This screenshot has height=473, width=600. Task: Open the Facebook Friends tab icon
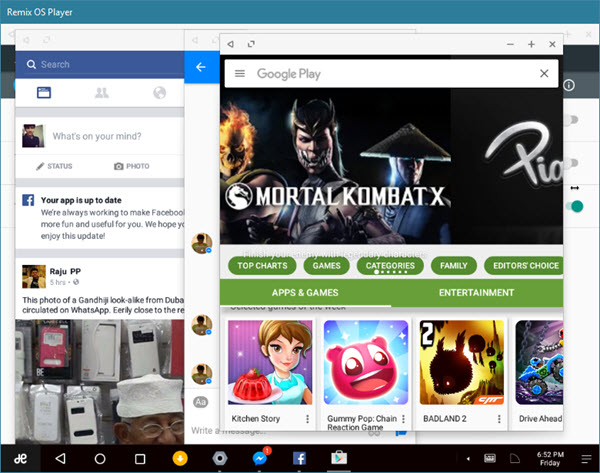click(102, 93)
